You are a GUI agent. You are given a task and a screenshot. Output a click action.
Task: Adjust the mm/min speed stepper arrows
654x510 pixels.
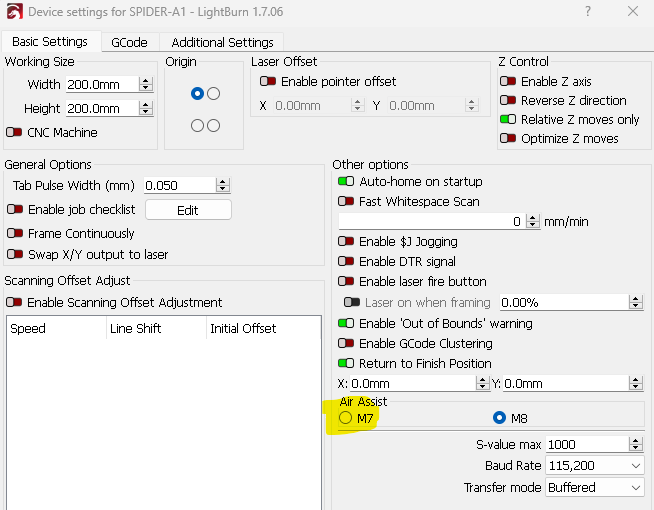pyautogui.click(x=533, y=221)
